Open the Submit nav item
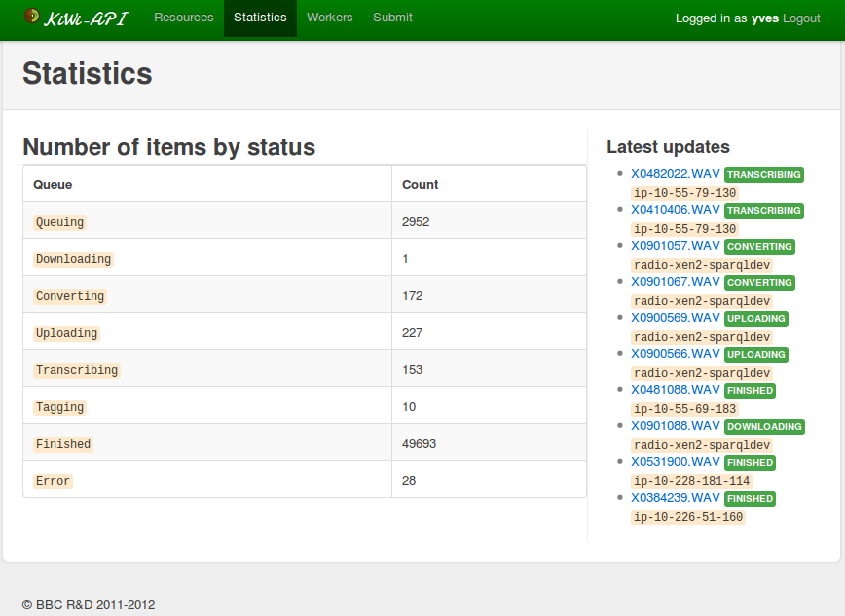Viewport: 845px width, 616px height. tap(392, 18)
